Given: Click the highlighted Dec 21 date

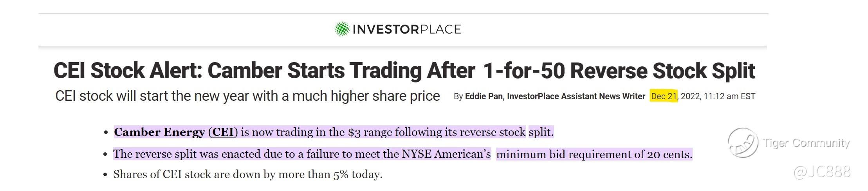Looking at the screenshot, I should tap(664, 96).
